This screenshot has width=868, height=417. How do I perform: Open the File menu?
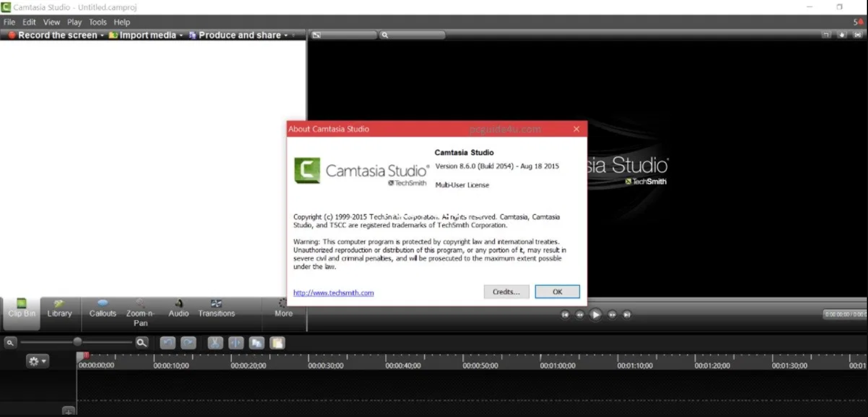tap(9, 22)
